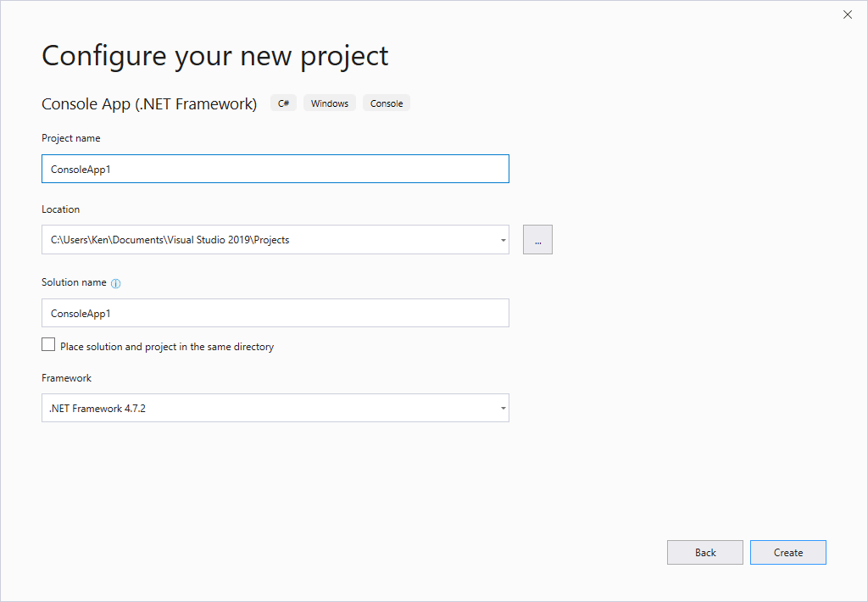
Task: Click the "Configure your new project" heading
Action: click(x=215, y=56)
